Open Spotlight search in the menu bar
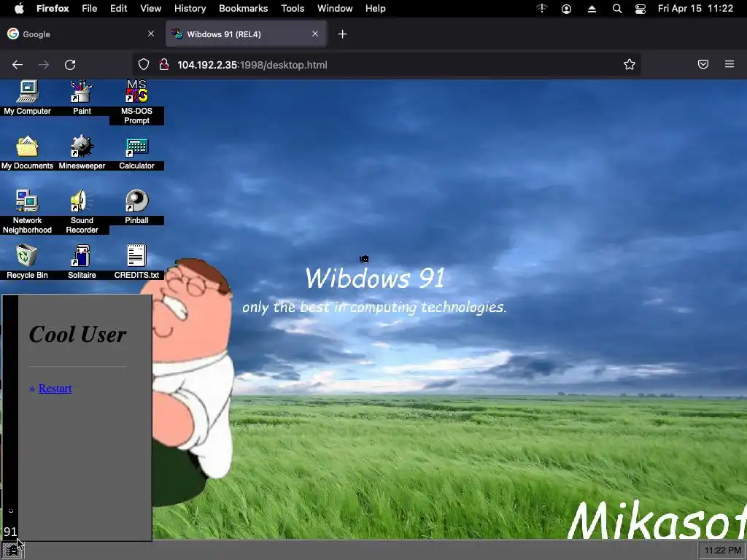The height and width of the screenshot is (560, 747). (617, 9)
